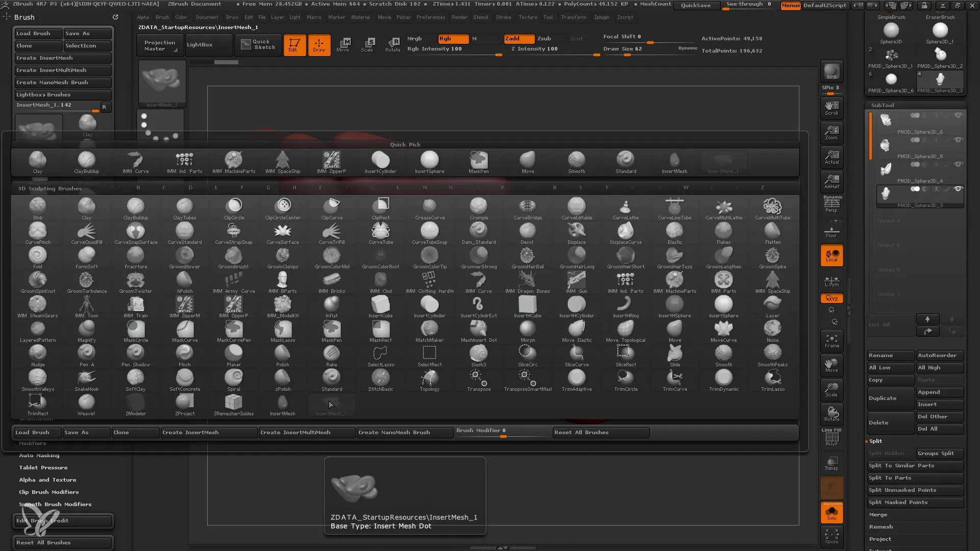Choose the CurveTube brush
Image resolution: width=980 pixels, height=551 pixels.
380,233
